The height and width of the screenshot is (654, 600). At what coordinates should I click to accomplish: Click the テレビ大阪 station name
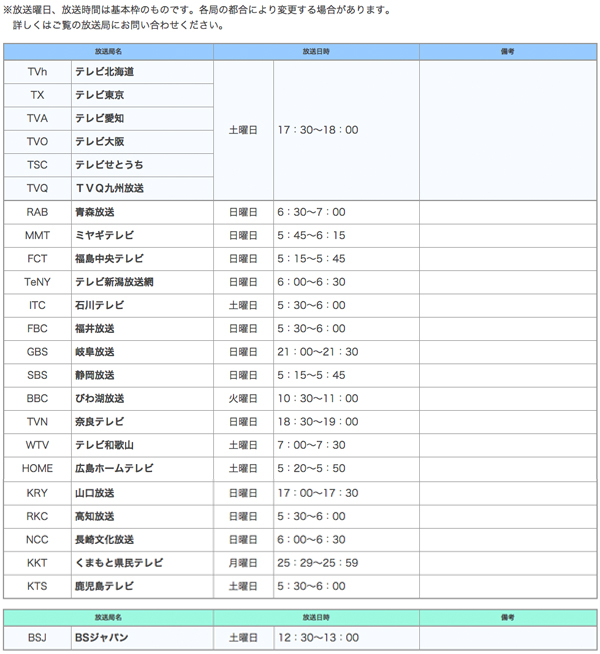tap(99, 142)
